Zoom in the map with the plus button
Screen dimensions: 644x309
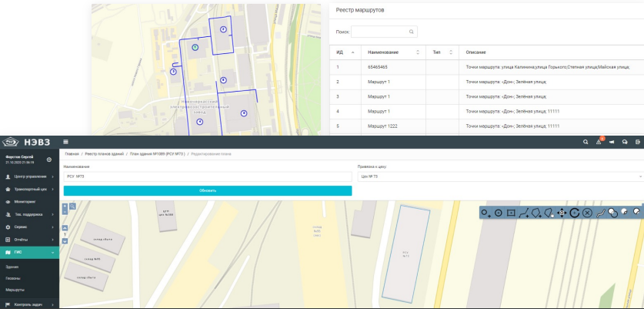tap(65, 207)
